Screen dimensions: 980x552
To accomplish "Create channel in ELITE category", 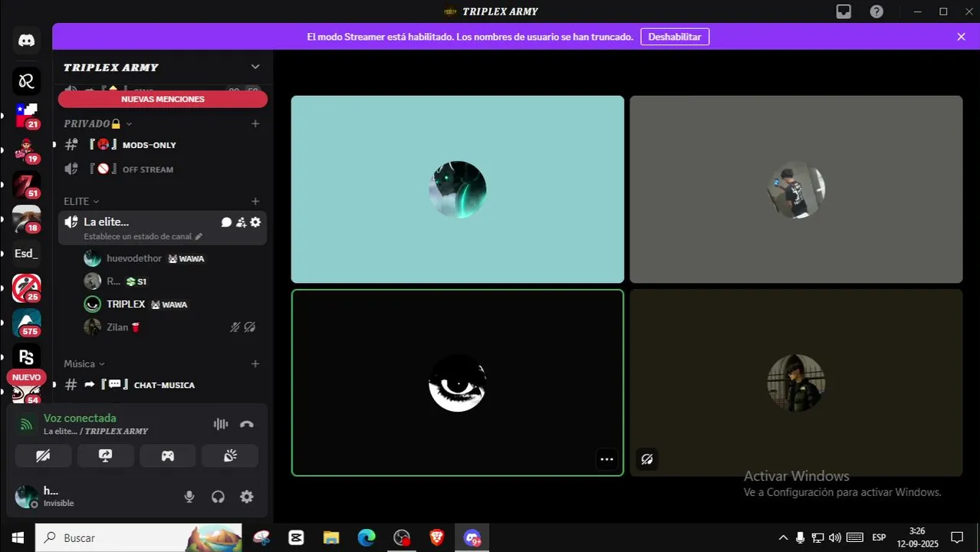I will tap(255, 201).
